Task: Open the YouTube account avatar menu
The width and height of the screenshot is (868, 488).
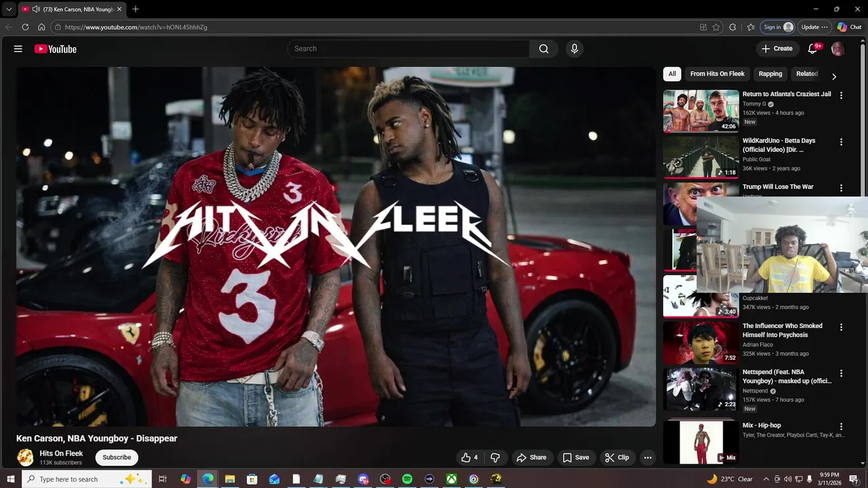Action: (838, 49)
